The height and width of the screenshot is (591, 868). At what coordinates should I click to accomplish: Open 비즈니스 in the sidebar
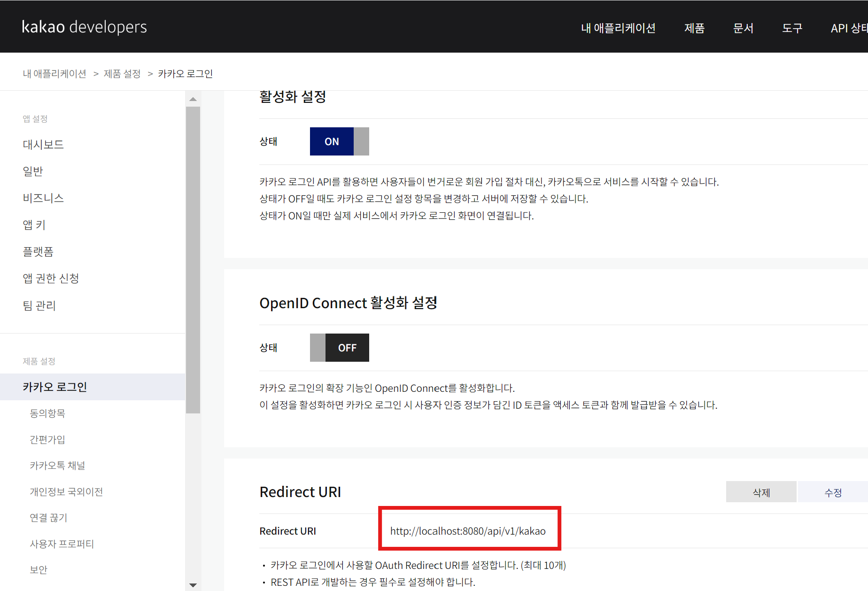tap(43, 198)
